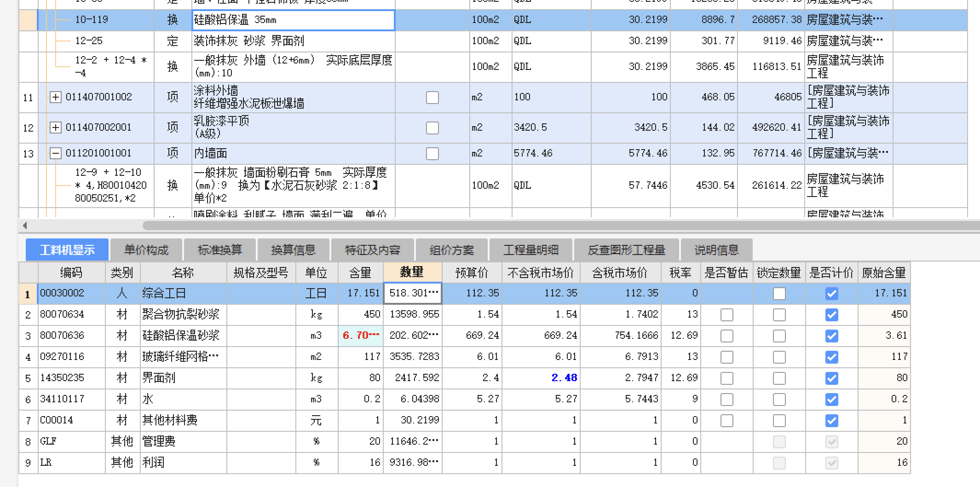Tick the checkbox in the 内墙面 row
The image size is (980, 487).
point(432,154)
